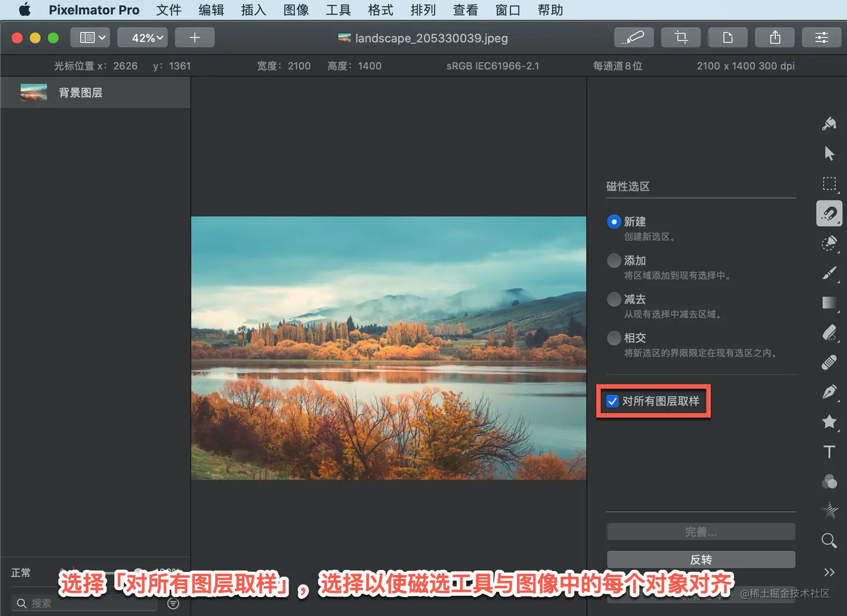Image resolution: width=847 pixels, height=616 pixels.
Task: Select the Gradient tool
Action: point(829,302)
